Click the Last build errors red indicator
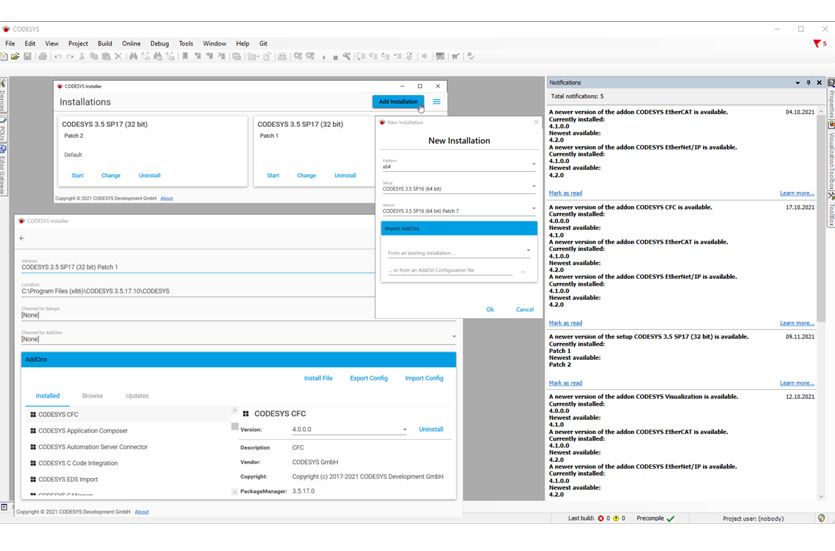This screenshot has height=551, width=835. pos(601,519)
